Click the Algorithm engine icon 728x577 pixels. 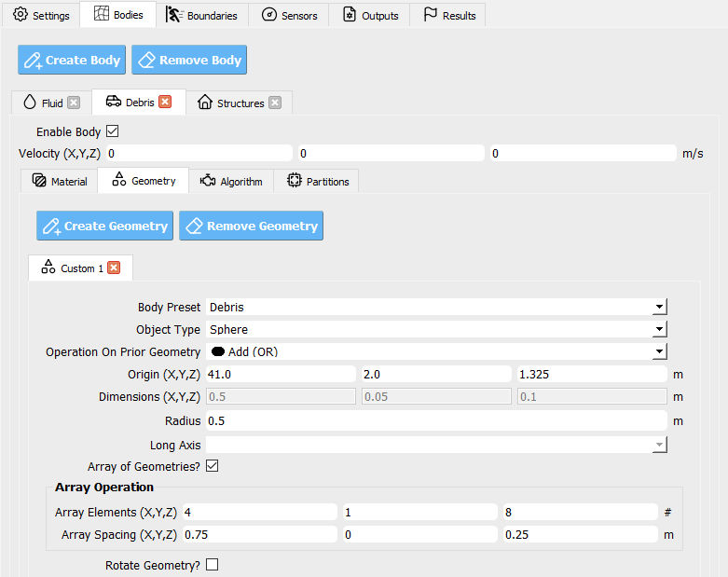pos(208,180)
